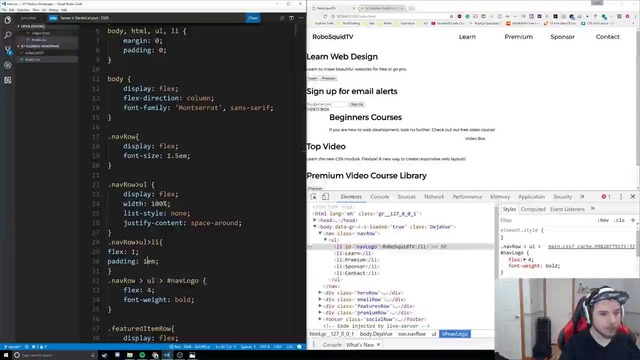Open File Explorer from the taskbar
This screenshot has width=640, height=360.
pyautogui.click(x=130, y=355)
